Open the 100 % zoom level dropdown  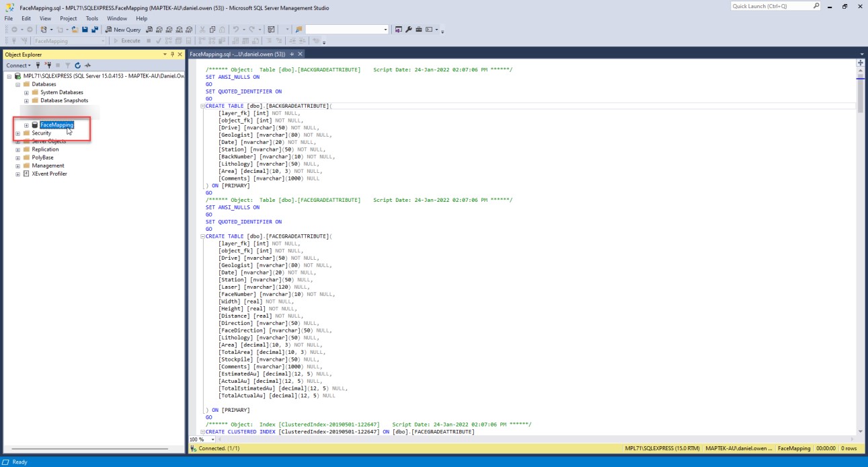(213, 439)
